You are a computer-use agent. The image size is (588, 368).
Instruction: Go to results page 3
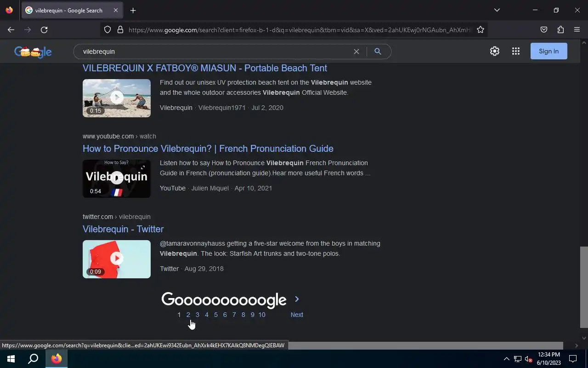[197, 315]
